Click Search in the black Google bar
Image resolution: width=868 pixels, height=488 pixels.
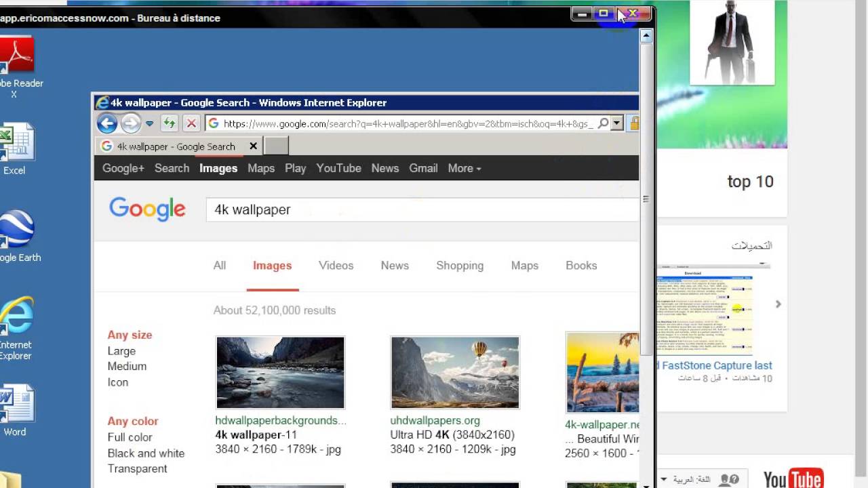172,168
